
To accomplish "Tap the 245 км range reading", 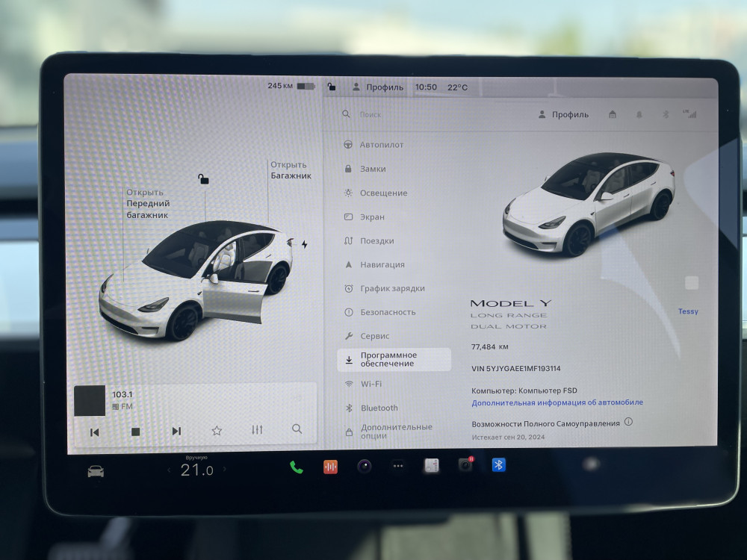I will (x=280, y=86).
